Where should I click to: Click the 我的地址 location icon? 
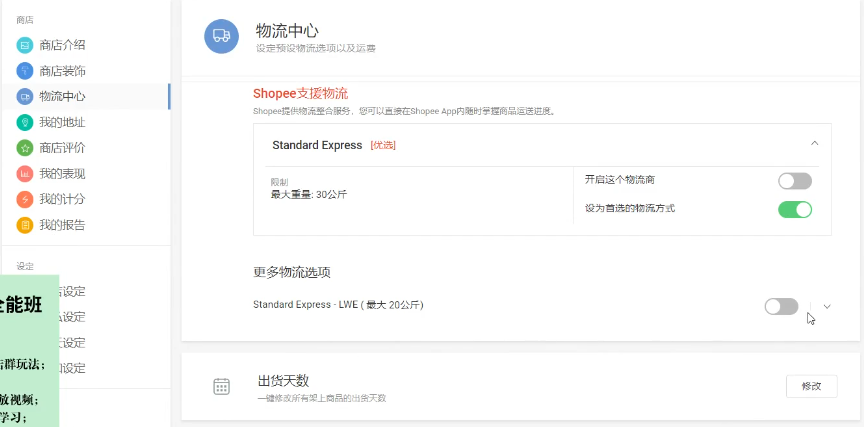coord(25,122)
